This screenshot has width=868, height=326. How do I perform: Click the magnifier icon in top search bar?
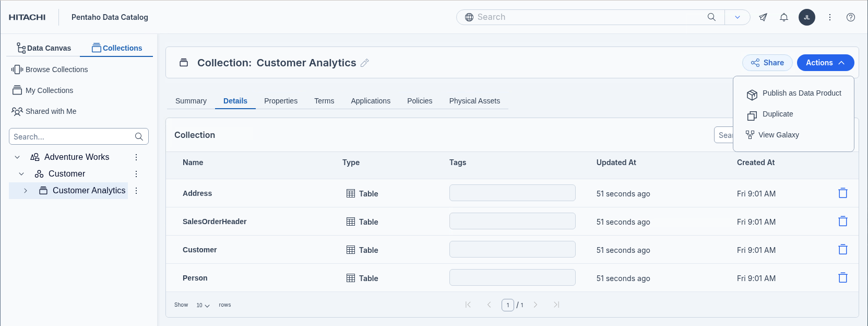tap(711, 17)
